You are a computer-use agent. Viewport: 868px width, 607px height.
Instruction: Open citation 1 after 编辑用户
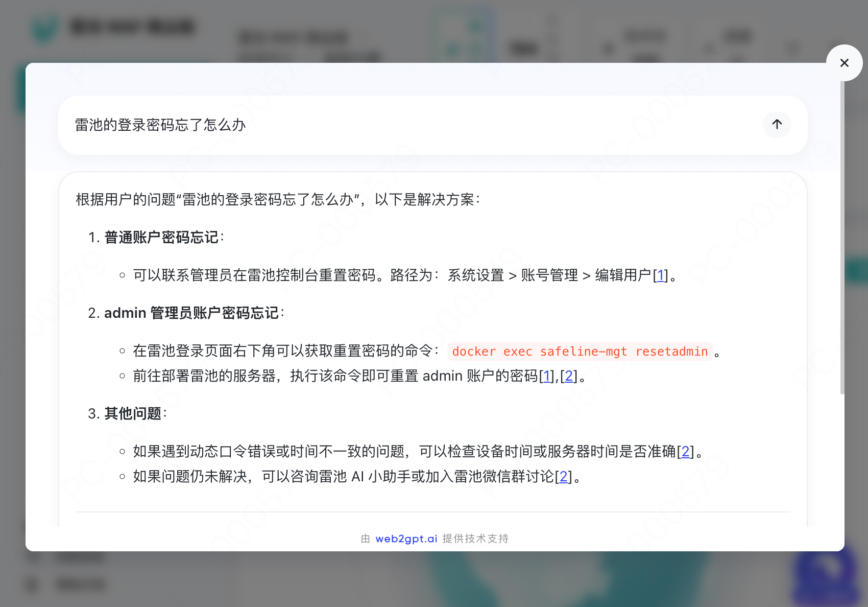pos(660,275)
